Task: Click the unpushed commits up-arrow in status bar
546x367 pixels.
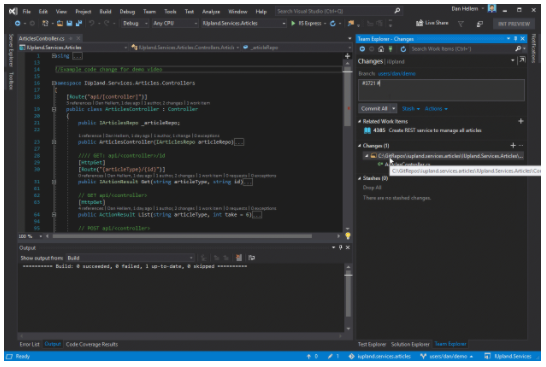Action: (309, 356)
